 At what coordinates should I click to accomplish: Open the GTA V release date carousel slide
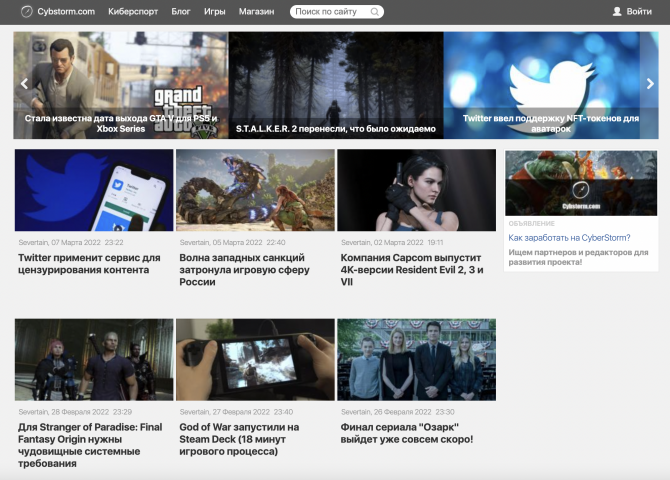tap(121, 85)
